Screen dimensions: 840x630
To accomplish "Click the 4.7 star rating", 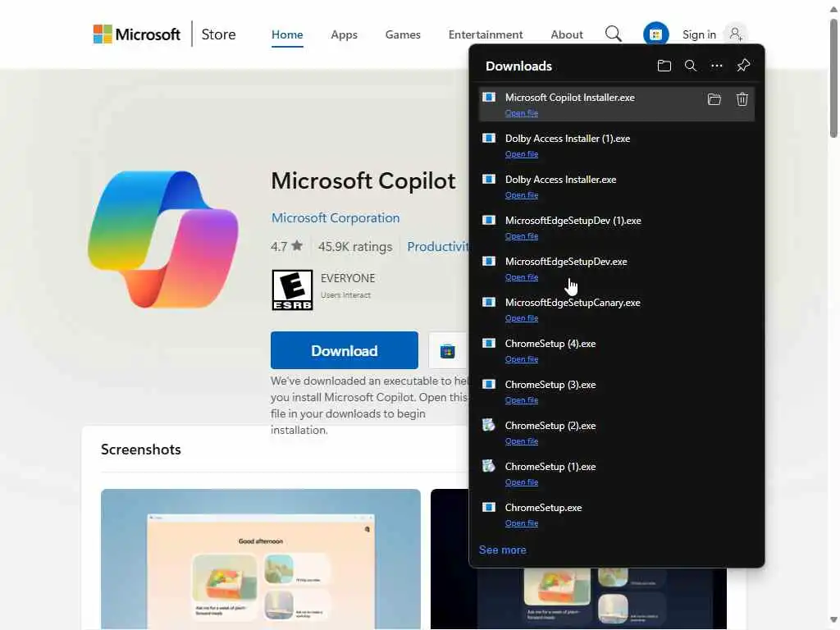I will tap(286, 246).
